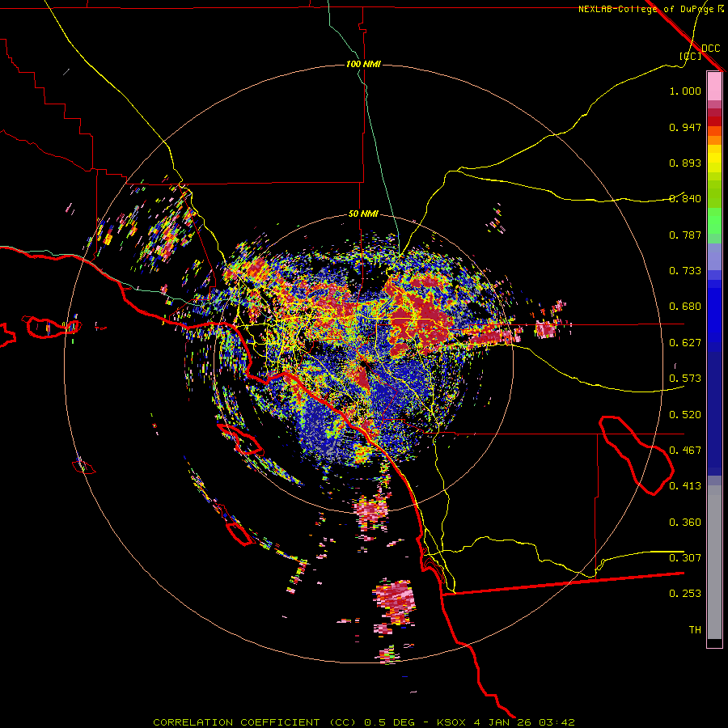The width and height of the screenshot is (728, 728).
Task: Click the 'CORRELATION COEFFICIENT (CC)' caption text
Action: pos(255,722)
